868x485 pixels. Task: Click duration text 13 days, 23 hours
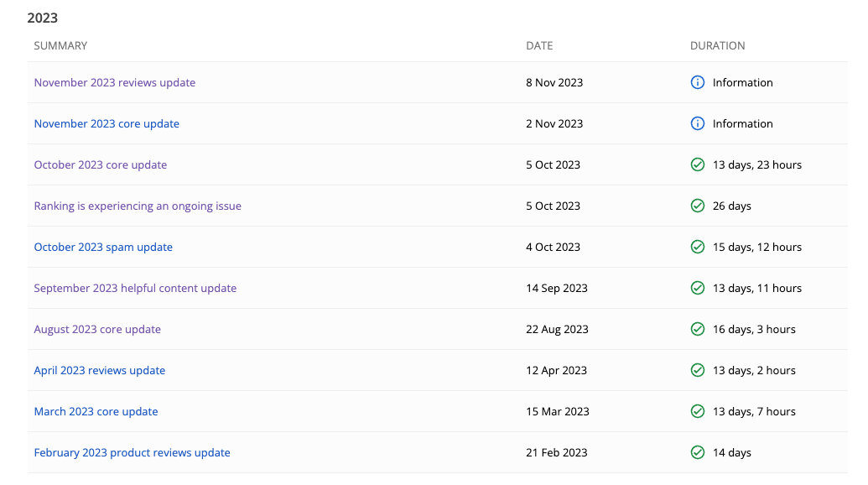click(x=756, y=164)
